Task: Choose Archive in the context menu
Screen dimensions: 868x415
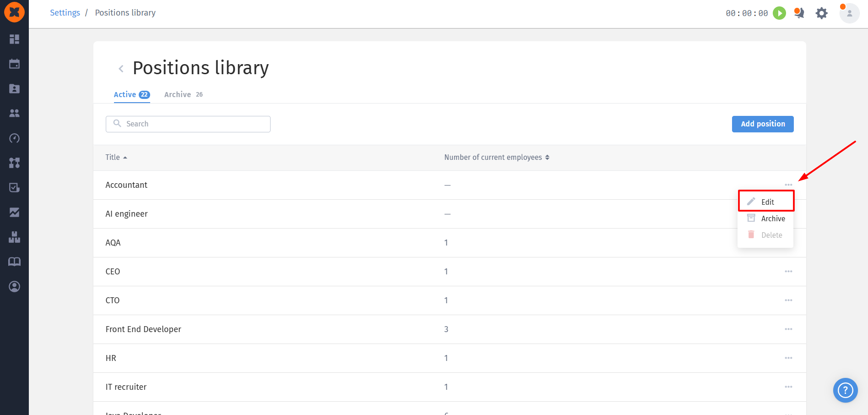Action: coord(766,218)
